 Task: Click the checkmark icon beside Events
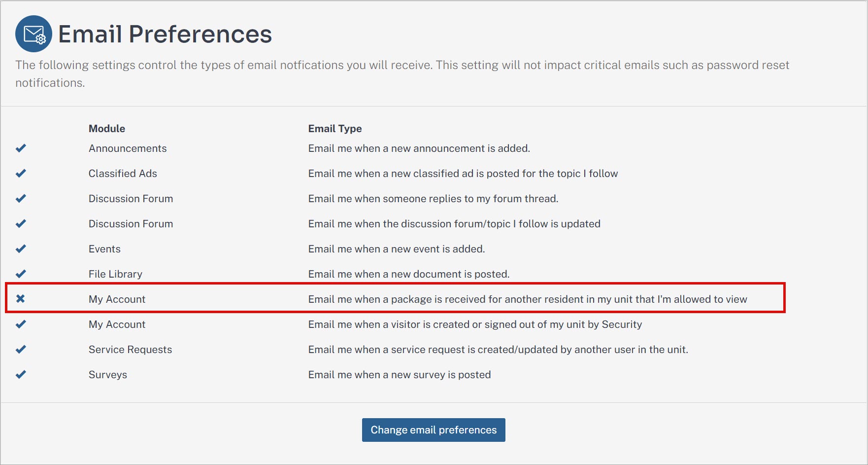tap(21, 249)
